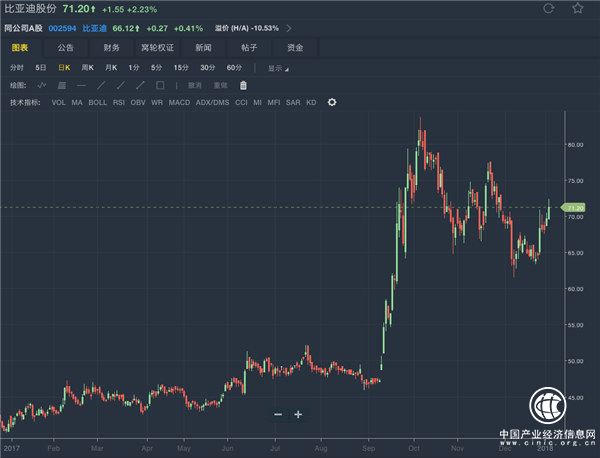Select the horizontal line drawing tool
The image size is (600, 458).
[x=81, y=85]
